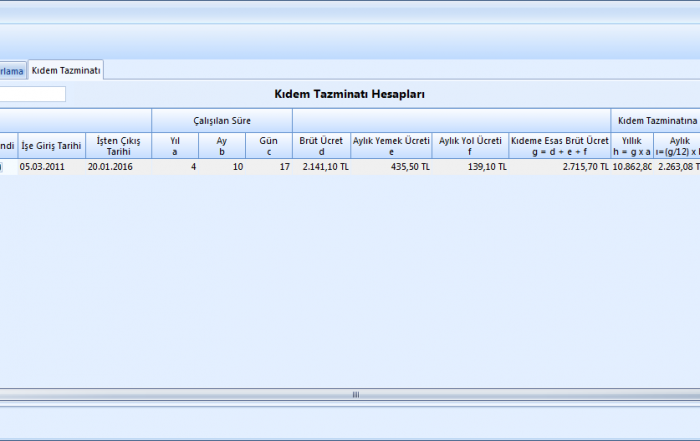Select the Brüt Ücret d column header
This screenshot has height=441, width=700.
(321, 146)
